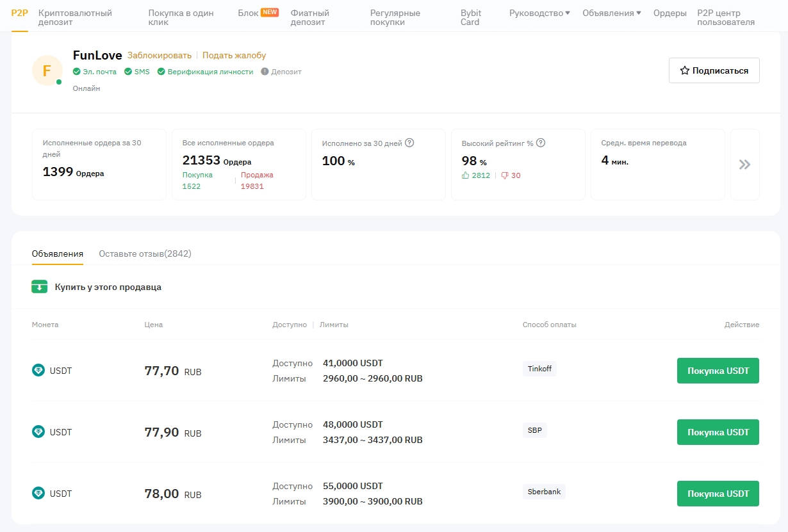Click the thumbs-up positive reviews icon
The width and height of the screenshot is (788, 532).
(466, 175)
